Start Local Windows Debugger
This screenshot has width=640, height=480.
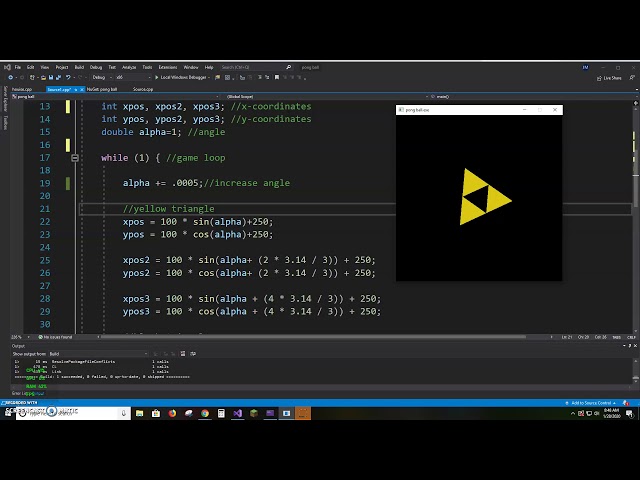[x=182, y=77]
